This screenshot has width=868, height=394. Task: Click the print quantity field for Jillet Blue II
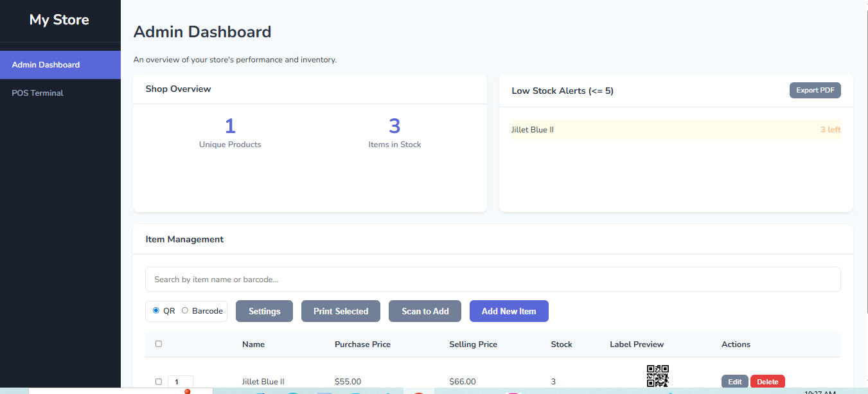[180, 382]
